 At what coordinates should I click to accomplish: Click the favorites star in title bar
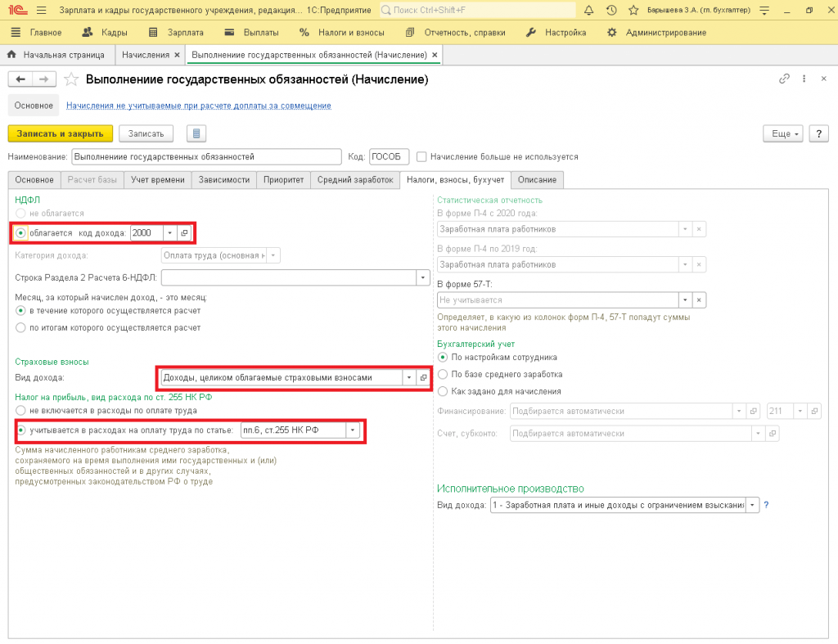click(633, 11)
